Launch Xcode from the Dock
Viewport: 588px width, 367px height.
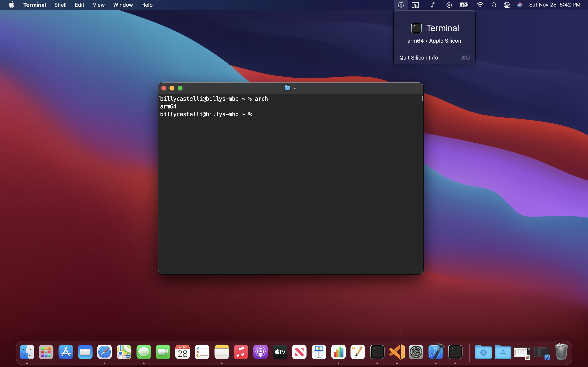coord(436,352)
